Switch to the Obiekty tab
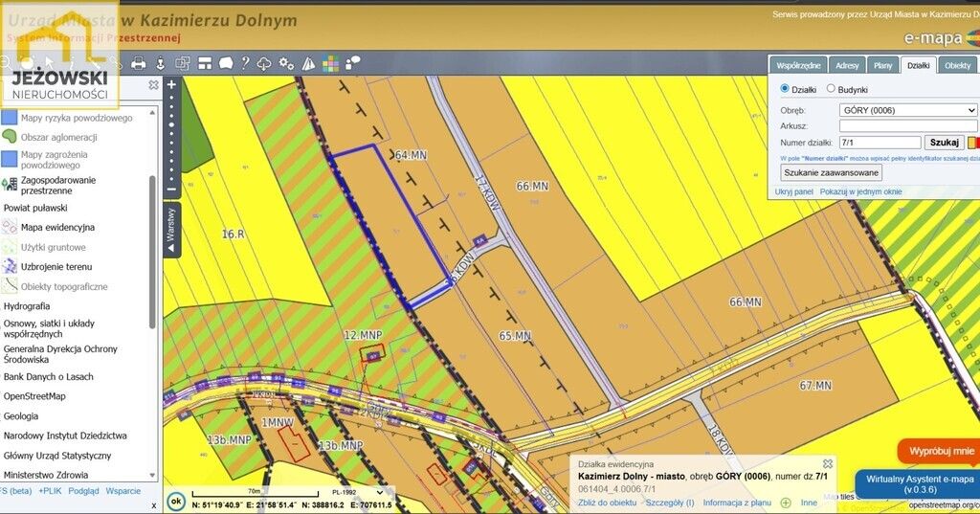Screen dimensions: 980x514 957,65
